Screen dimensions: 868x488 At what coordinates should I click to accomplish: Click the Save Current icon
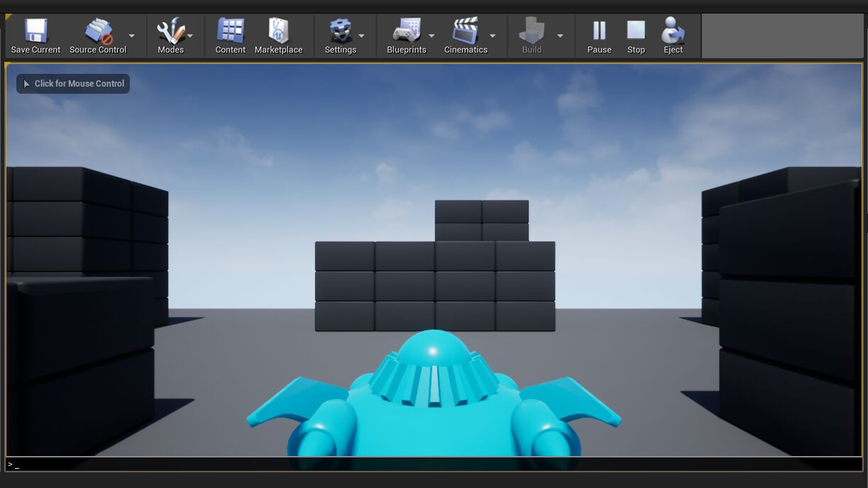(35, 31)
